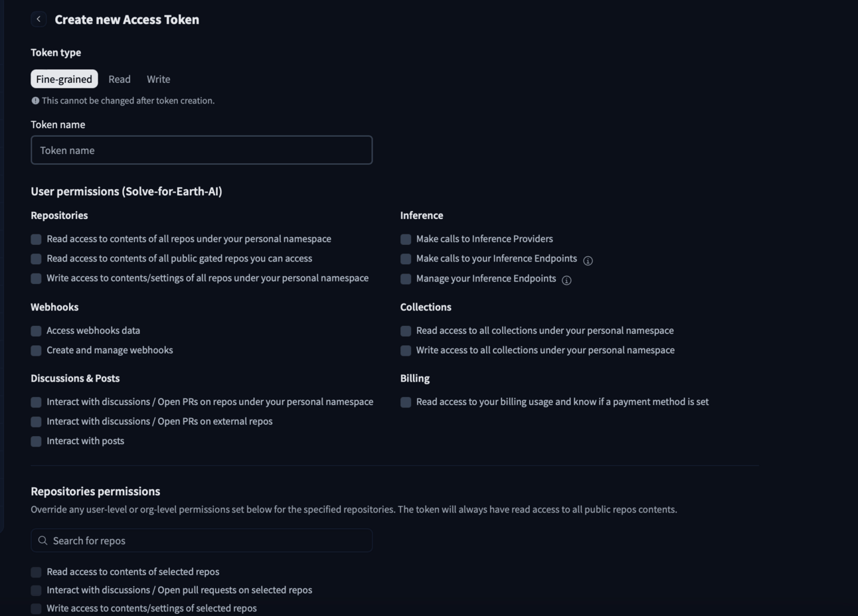This screenshot has height=616, width=858.
Task: Choose the Write token type
Action: click(159, 79)
